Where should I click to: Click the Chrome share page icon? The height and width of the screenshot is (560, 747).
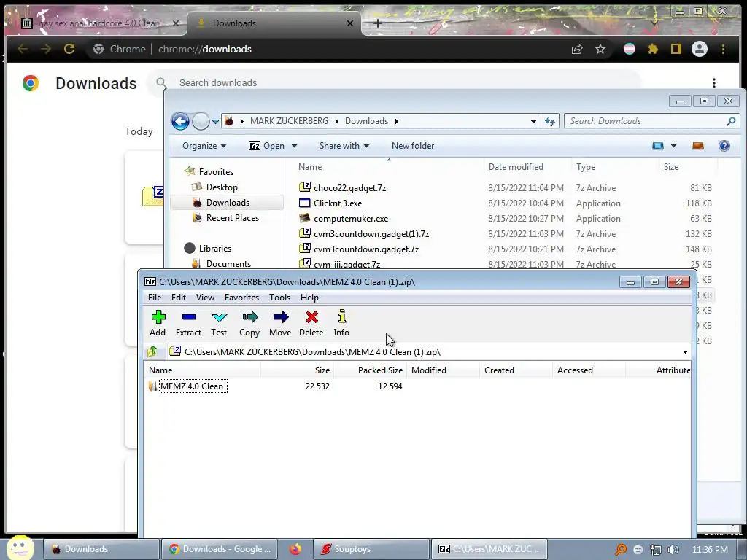click(x=577, y=49)
